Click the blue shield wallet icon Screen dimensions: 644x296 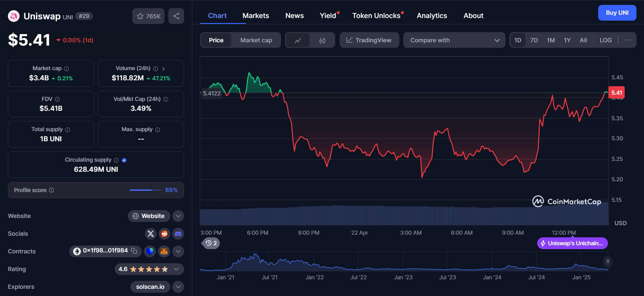point(150,251)
